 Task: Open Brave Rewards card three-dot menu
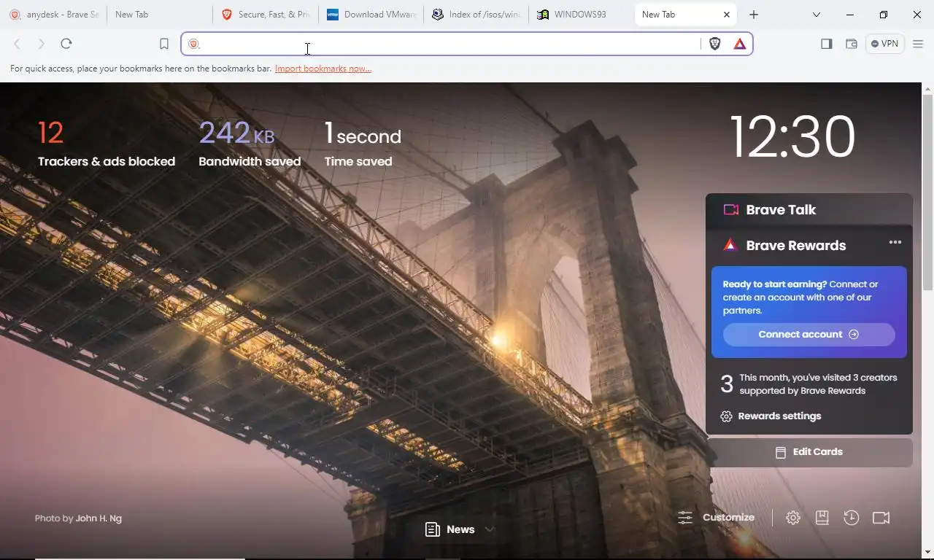coord(895,242)
